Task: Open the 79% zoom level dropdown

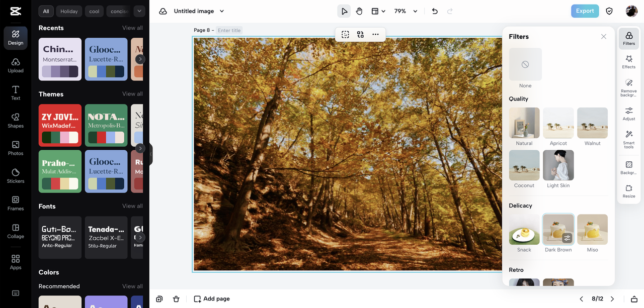Action: (x=406, y=11)
